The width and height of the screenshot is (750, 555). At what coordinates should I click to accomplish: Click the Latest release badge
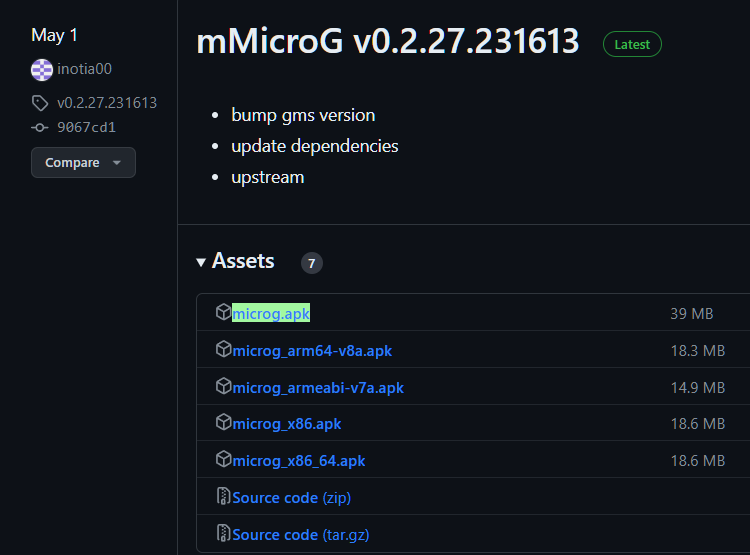tap(632, 44)
